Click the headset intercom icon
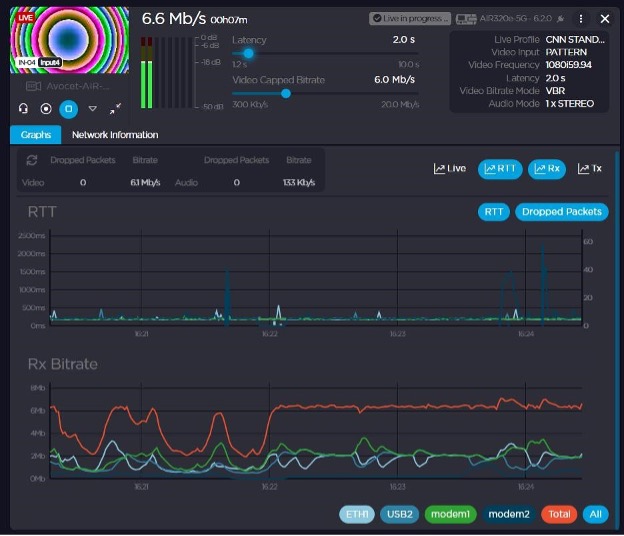This screenshot has width=624, height=536. point(22,108)
